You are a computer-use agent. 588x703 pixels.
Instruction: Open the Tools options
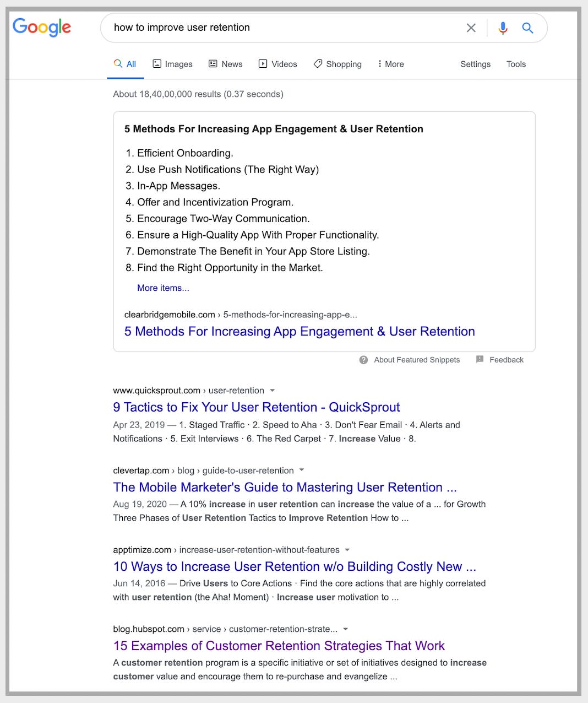click(x=516, y=64)
